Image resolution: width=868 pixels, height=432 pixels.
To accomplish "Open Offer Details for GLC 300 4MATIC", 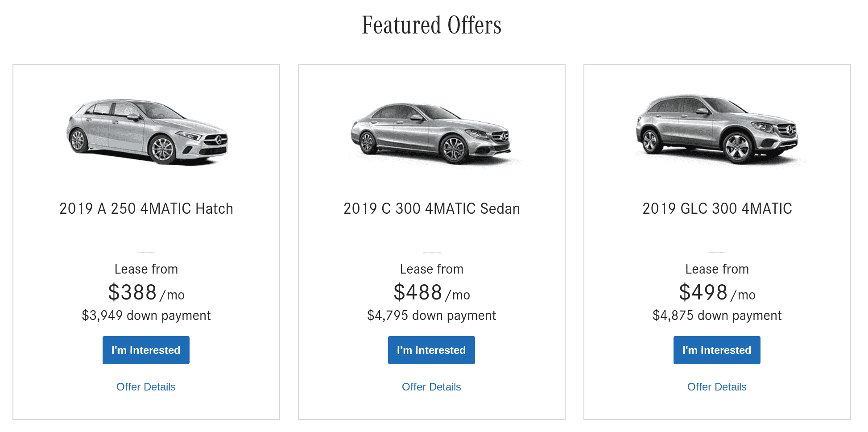I will (717, 387).
